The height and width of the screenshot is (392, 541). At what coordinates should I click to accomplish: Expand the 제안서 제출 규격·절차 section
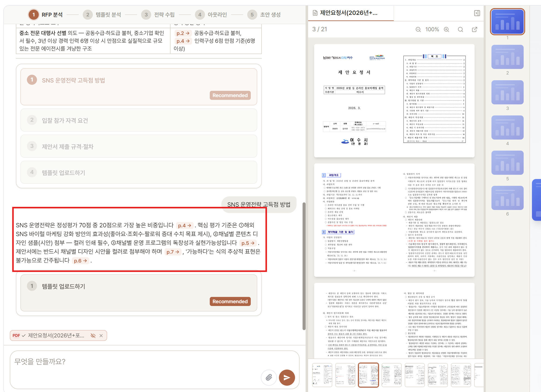(x=68, y=147)
